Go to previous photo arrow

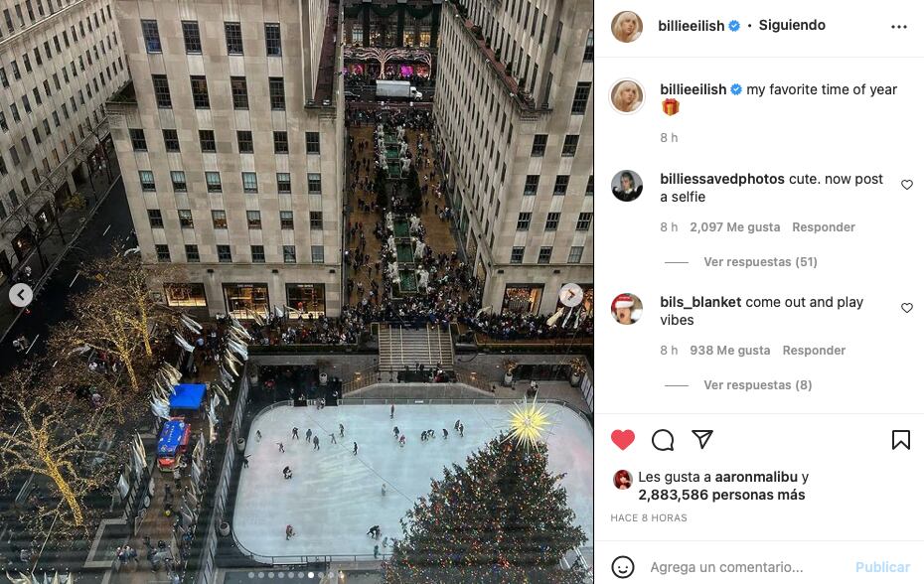[x=21, y=295]
